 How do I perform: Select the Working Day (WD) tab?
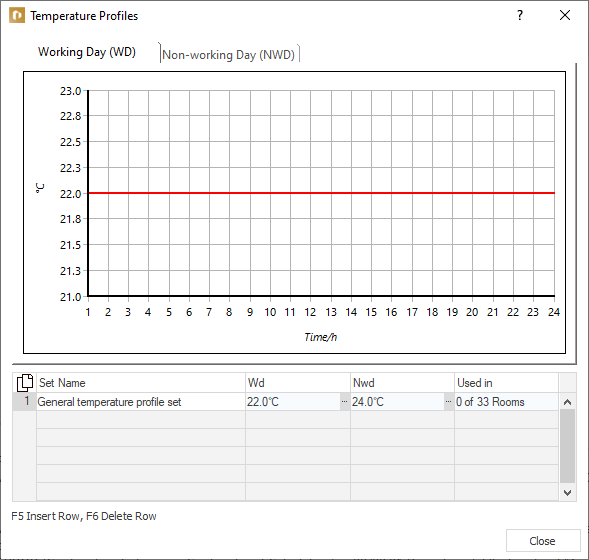(x=87, y=52)
